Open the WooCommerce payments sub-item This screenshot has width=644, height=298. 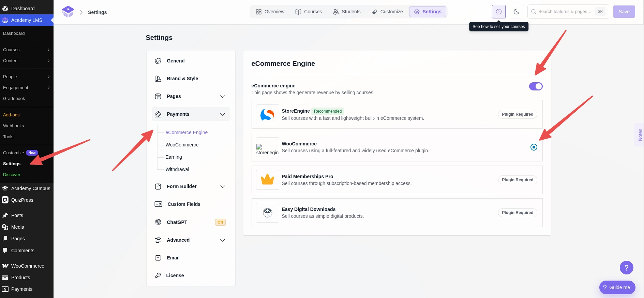(x=182, y=145)
